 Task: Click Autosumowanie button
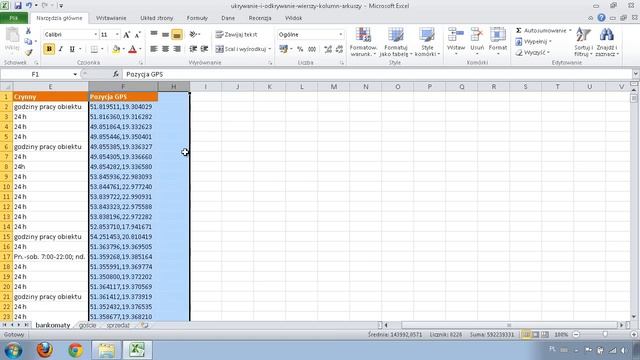[x=541, y=31]
